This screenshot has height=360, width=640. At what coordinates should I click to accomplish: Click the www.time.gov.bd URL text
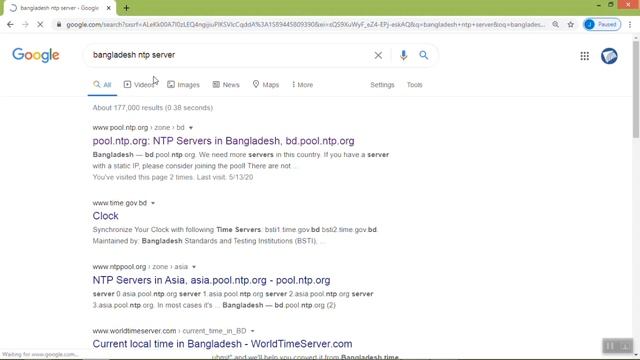pyautogui.click(x=120, y=203)
